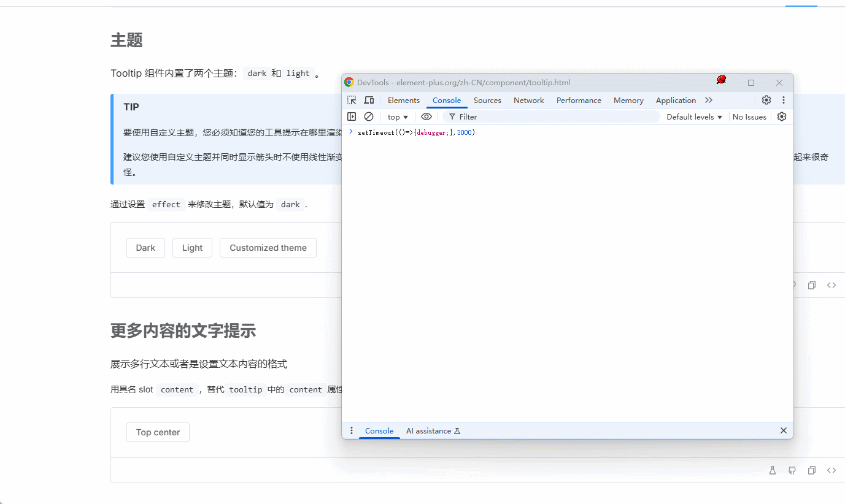
Task: Open DevTools settings with the gear icon
Action: pyautogui.click(x=766, y=100)
